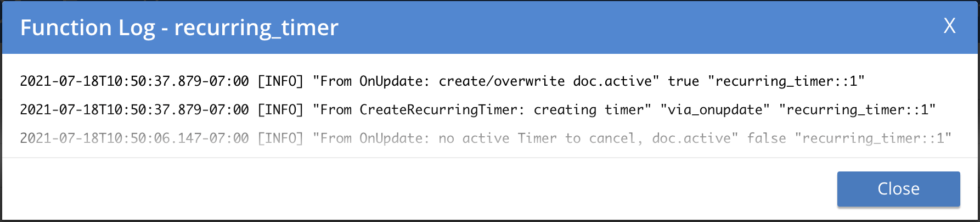This screenshot has height=222, width=980.
Task: Click the empty footer area left of Close
Action: click(384, 188)
